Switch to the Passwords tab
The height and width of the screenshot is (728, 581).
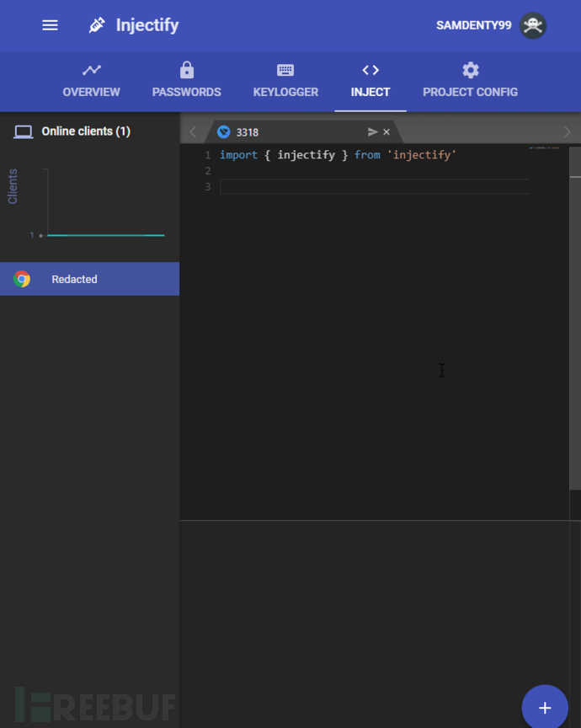click(187, 81)
